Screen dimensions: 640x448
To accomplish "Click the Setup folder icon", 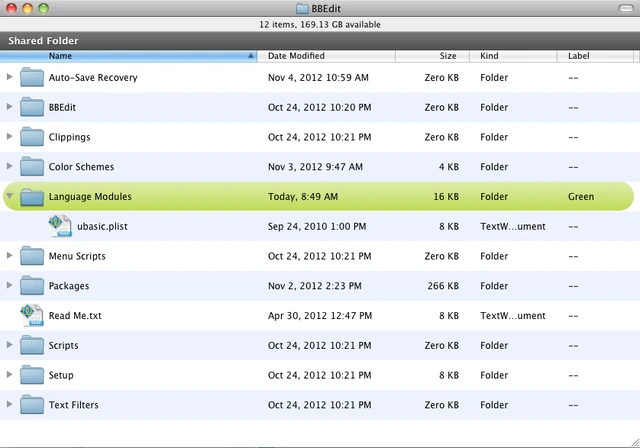I will coord(32,375).
